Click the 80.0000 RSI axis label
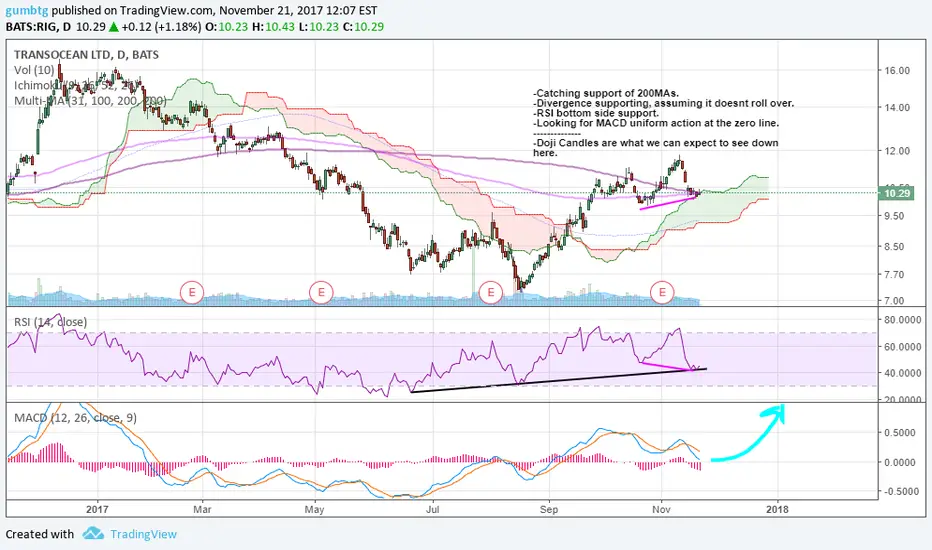Image resolution: width=932 pixels, height=550 pixels. tap(903, 319)
